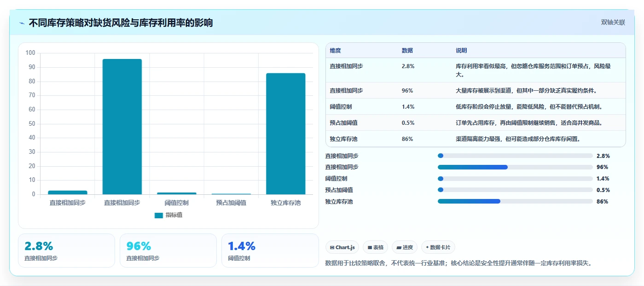Click the progress bar showing 1.4%

tap(515, 179)
